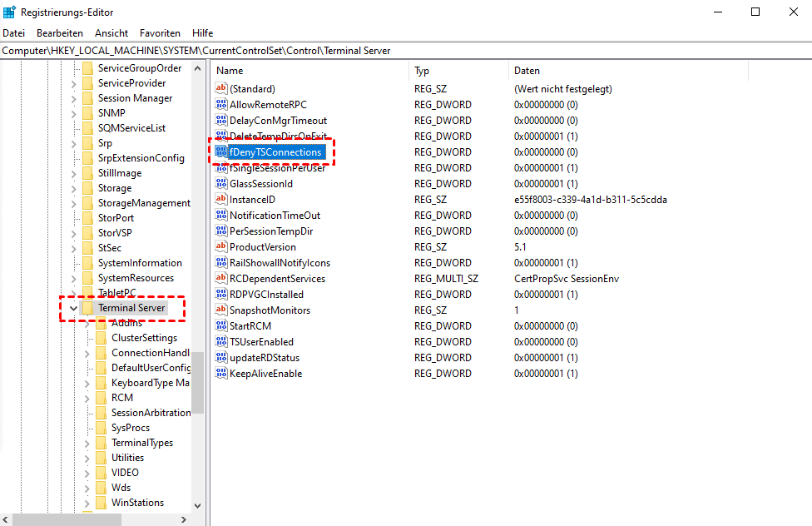Expand the StorPort key
The height and width of the screenshot is (526, 812).
[74, 218]
